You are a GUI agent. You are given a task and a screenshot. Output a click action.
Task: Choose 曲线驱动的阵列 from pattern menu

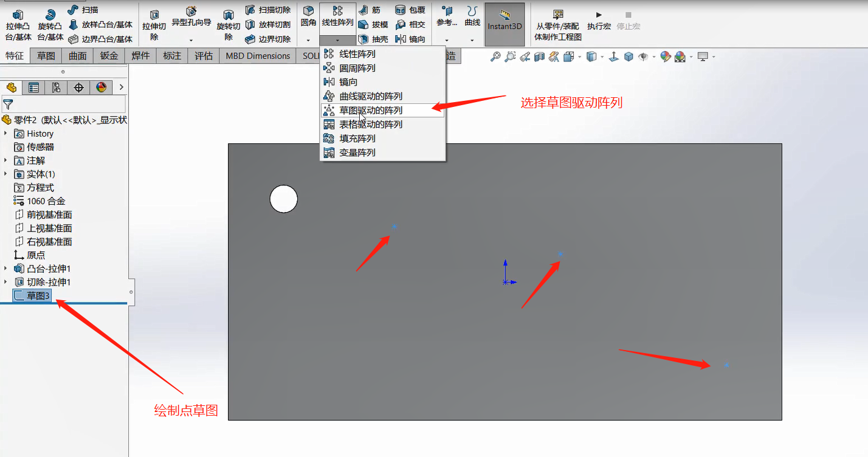(x=383, y=96)
